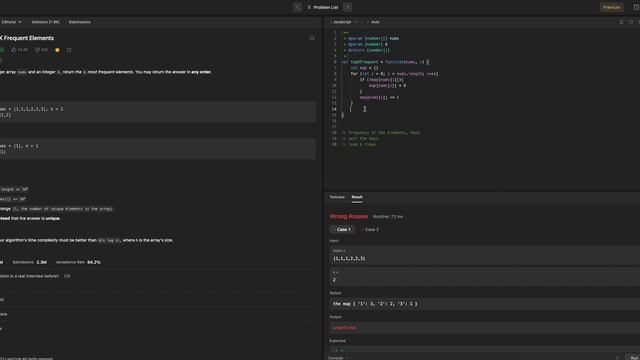Switch to the Result tab
The width and height of the screenshot is (640, 360).
tap(357, 197)
